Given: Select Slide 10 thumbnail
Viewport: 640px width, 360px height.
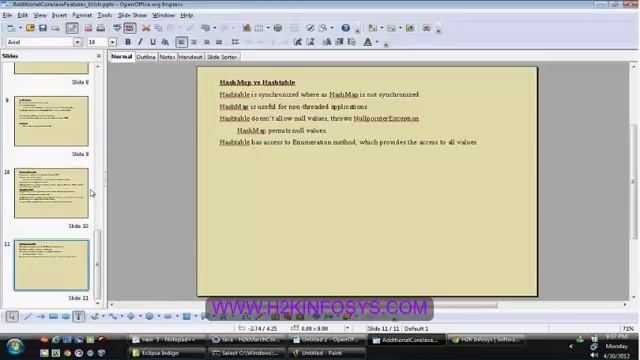Looking at the screenshot, I should click(51, 193).
